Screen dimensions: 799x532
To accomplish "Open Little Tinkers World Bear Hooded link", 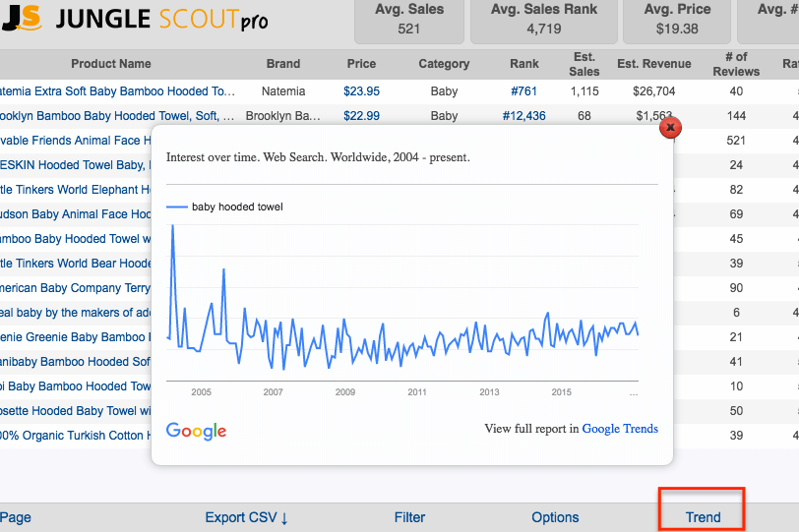I will pyautogui.click(x=76, y=264).
